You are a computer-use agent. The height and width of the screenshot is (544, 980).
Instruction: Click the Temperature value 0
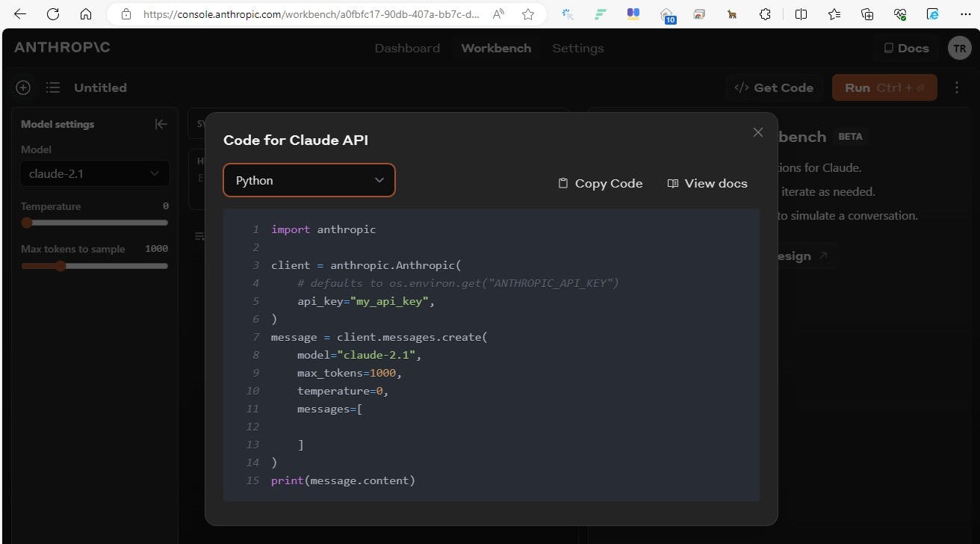tap(166, 206)
